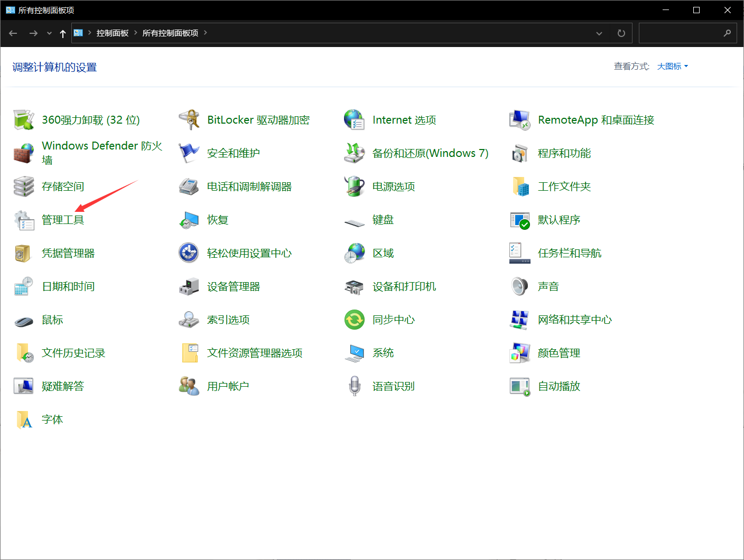Click the 控制面板 breadcrumb segment

113,33
